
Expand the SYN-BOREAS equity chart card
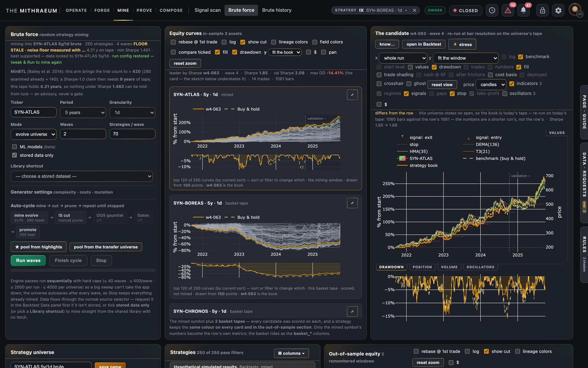point(352,203)
